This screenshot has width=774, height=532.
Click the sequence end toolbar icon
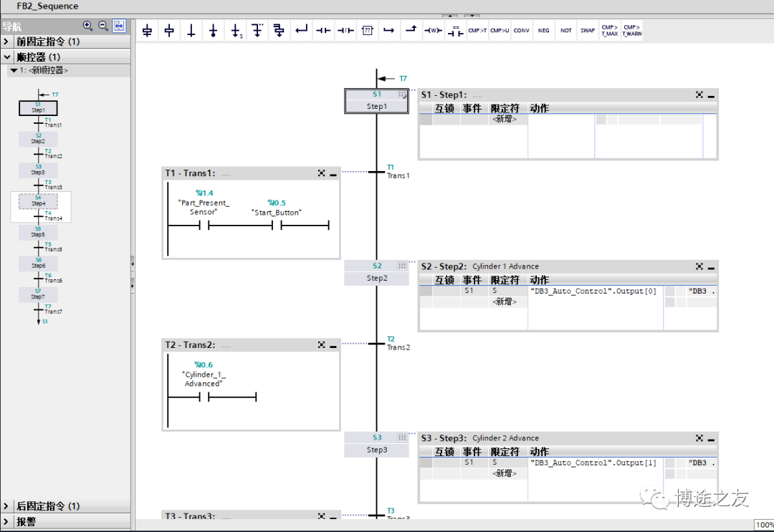(x=214, y=31)
